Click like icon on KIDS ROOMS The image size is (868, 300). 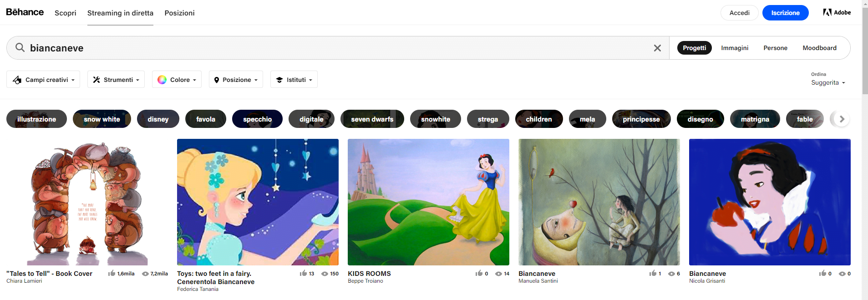pos(479,273)
